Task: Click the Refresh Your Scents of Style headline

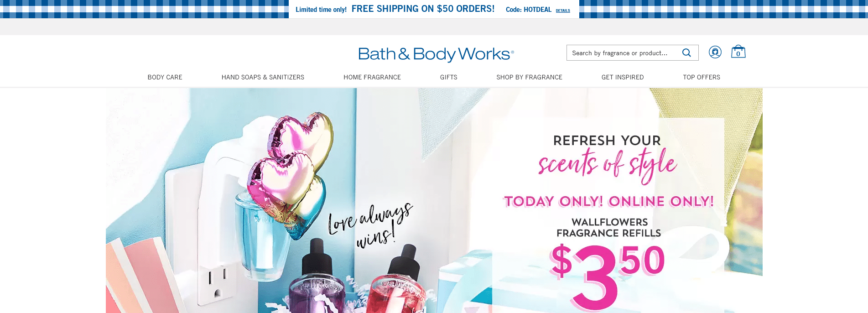Action: point(608,157)
